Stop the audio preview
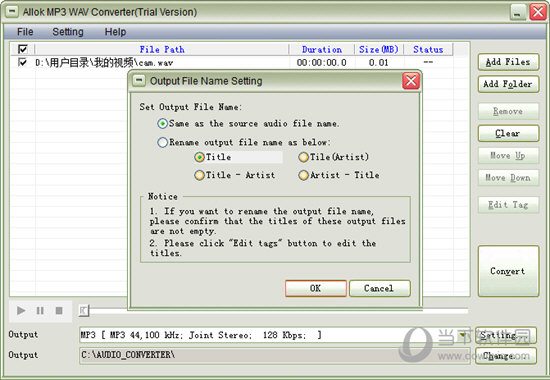This screenshot has height=380, width=550. point(59,311)
